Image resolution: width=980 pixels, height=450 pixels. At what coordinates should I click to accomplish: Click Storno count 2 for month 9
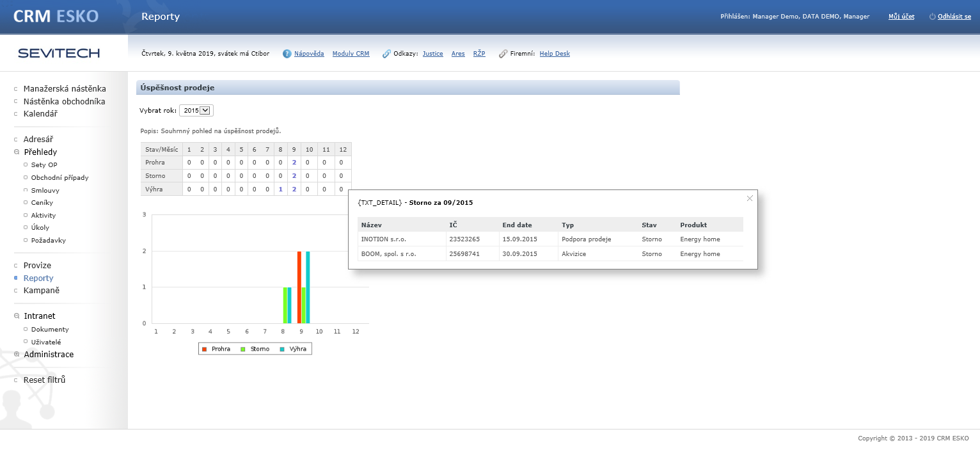[294, 176]
